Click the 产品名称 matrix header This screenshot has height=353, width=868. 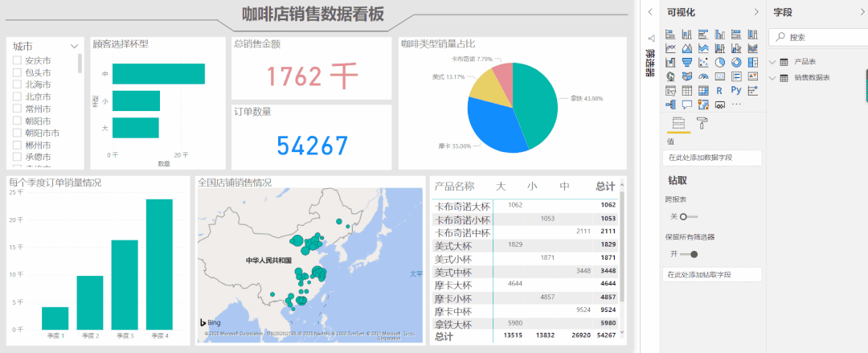point(454,187)
